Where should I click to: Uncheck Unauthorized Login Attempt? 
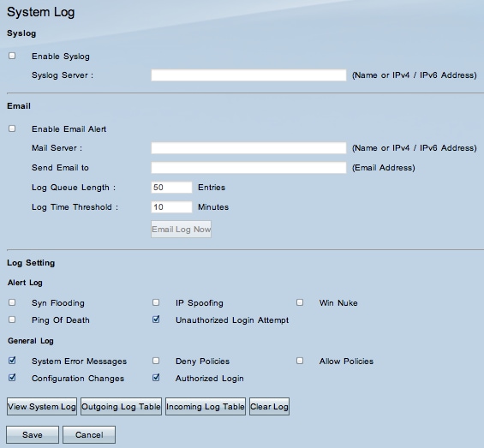pos(156,320)
